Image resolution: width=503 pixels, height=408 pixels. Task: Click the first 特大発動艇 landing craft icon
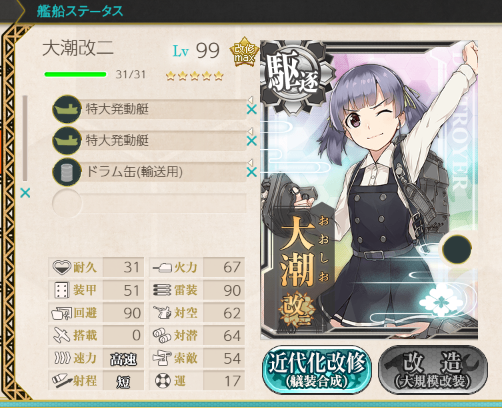tap(67, 109)
